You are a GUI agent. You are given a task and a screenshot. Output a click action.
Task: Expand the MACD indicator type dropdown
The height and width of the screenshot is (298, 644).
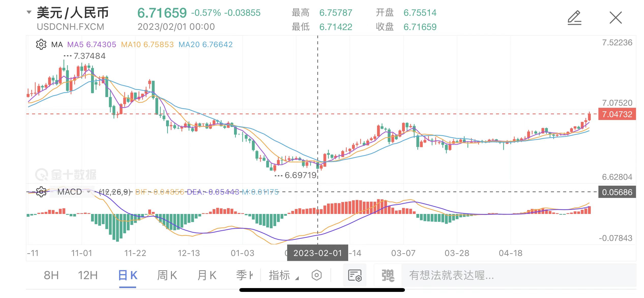coord(88,192)
